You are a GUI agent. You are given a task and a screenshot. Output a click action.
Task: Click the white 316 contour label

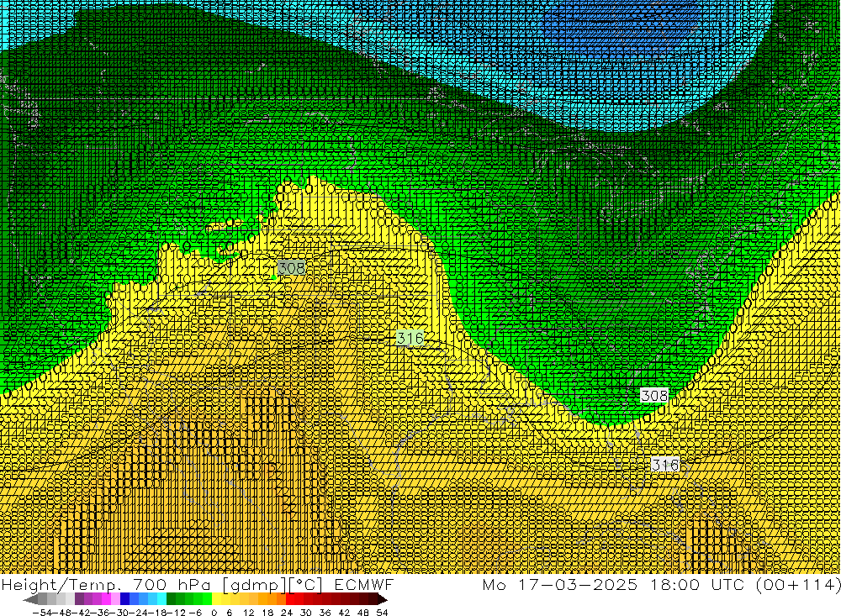pos(665,464)
